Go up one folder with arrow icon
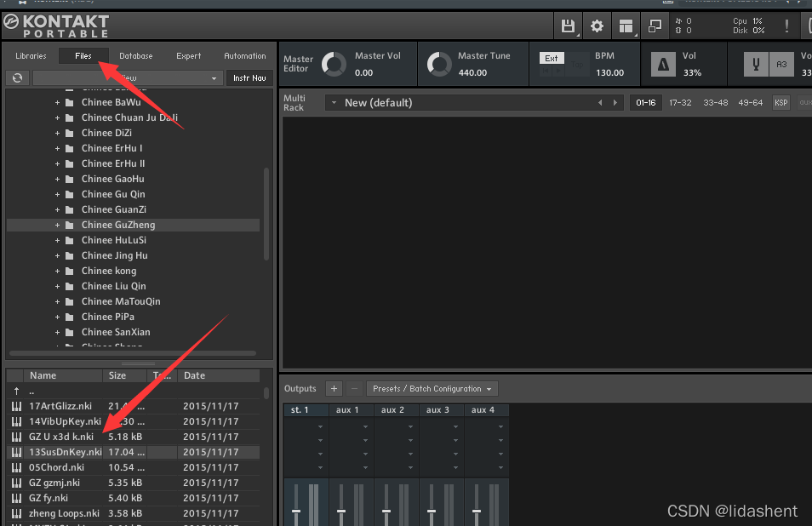812x526 pixels. 16,392
